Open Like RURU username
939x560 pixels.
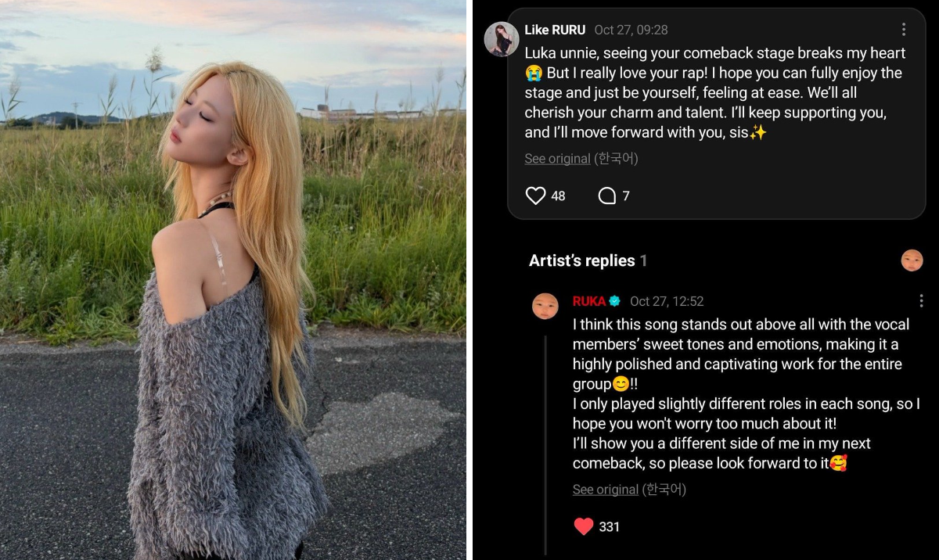tap(555, 30)
